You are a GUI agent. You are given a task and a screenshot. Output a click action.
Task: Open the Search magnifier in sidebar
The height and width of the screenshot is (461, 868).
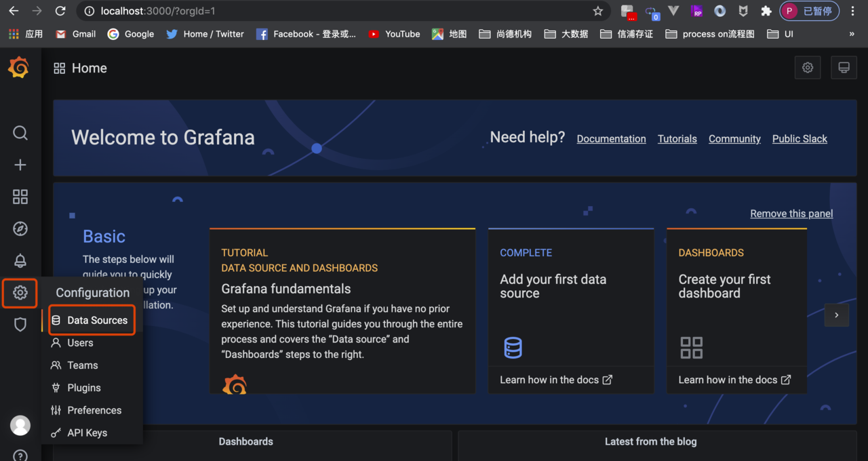[20, 133]
